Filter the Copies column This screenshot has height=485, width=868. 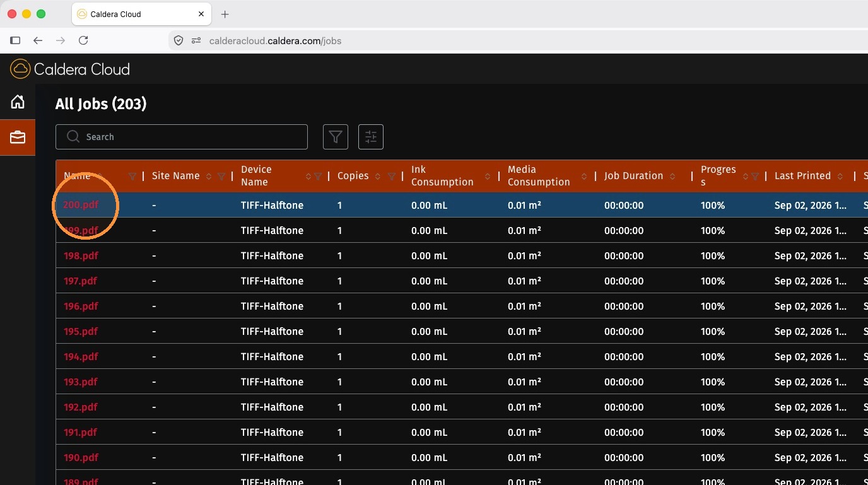(x=392, y=176)
